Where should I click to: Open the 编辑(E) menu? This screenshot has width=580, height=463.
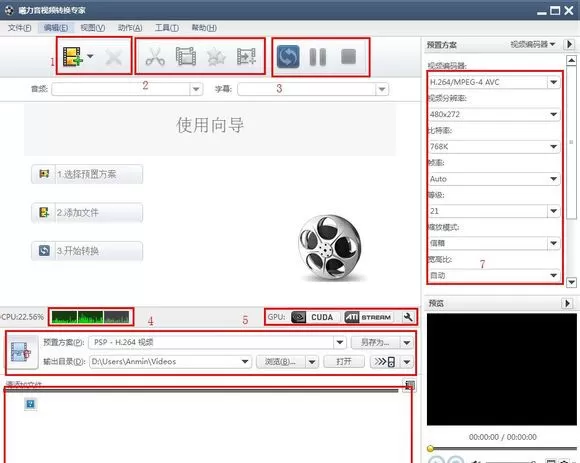point(56,28)
